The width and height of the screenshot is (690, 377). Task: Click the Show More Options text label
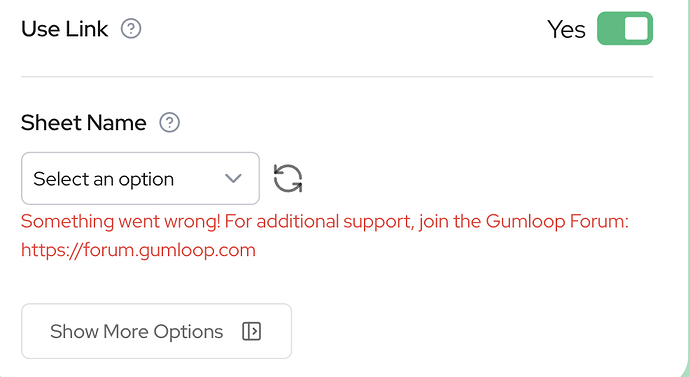click(x=136, y=331)
